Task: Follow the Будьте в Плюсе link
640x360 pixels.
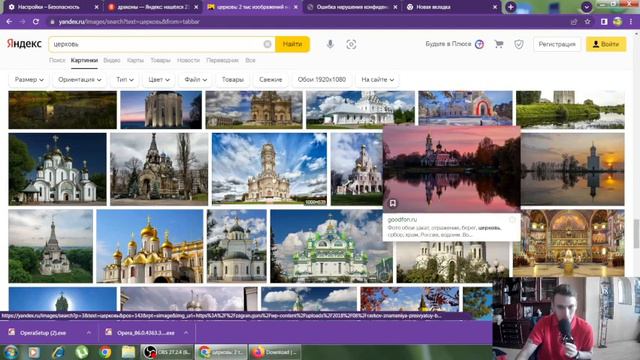Action: [x=448, y=44]
